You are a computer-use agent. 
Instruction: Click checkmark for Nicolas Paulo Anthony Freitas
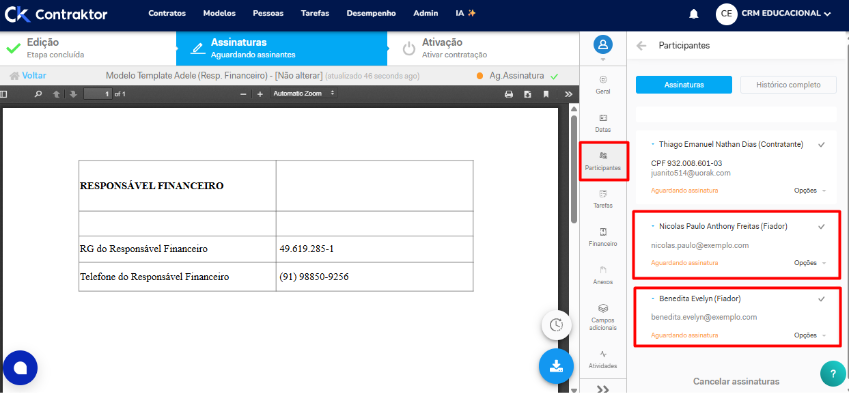click(x=821, y=226)
